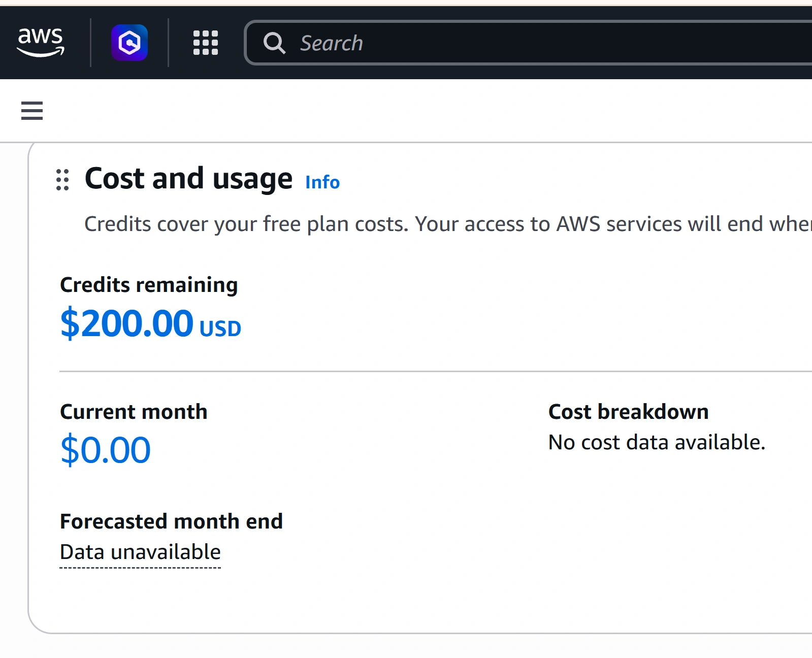Click the AWS logo home icon
This screenshot has width=812, height=658.
coord(41,43)
